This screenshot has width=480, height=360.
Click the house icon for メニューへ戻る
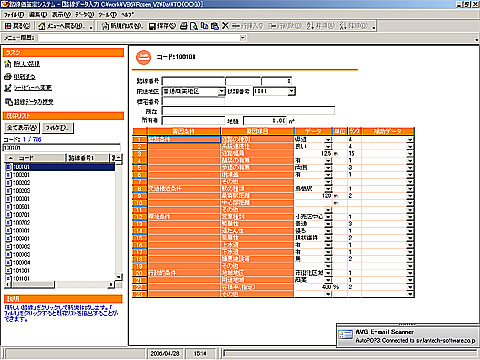point(42,26)
